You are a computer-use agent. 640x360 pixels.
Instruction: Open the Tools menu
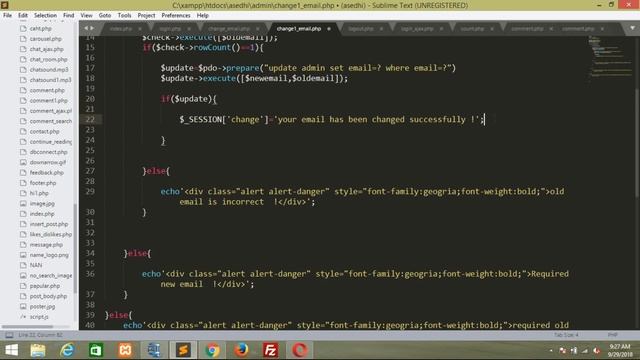[124, 15]
